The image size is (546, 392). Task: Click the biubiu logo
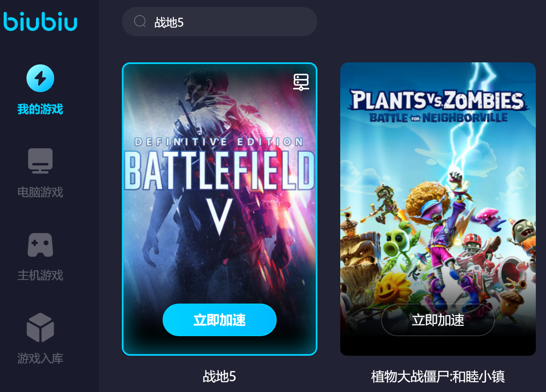click(40, 22)
